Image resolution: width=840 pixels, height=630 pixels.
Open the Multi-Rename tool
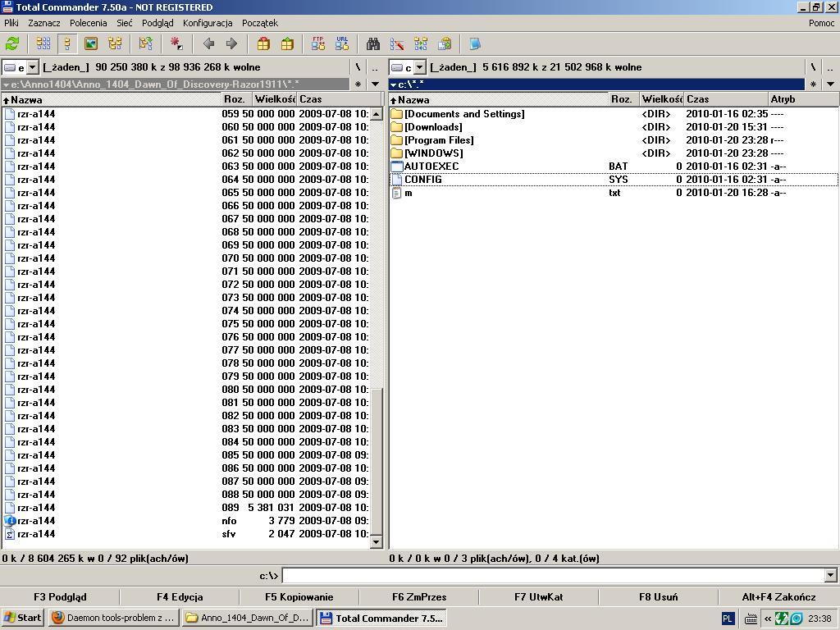click(x=397, y=44)
